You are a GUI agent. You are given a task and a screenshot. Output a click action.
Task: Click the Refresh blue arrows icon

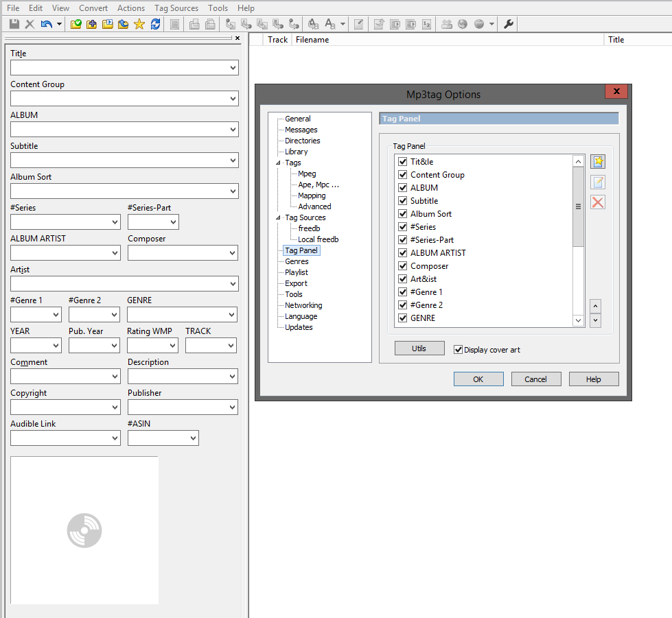(x=155, y=24)
